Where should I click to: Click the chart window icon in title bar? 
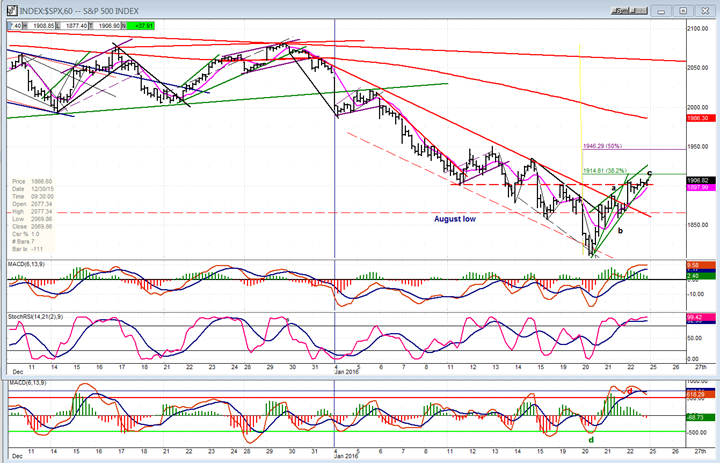point(9,6)
